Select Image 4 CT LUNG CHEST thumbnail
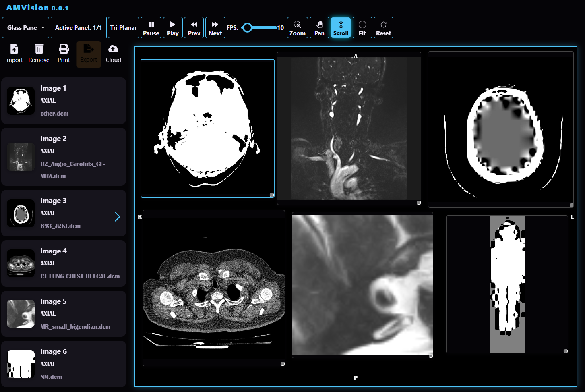585x392 pixels. 21,263
